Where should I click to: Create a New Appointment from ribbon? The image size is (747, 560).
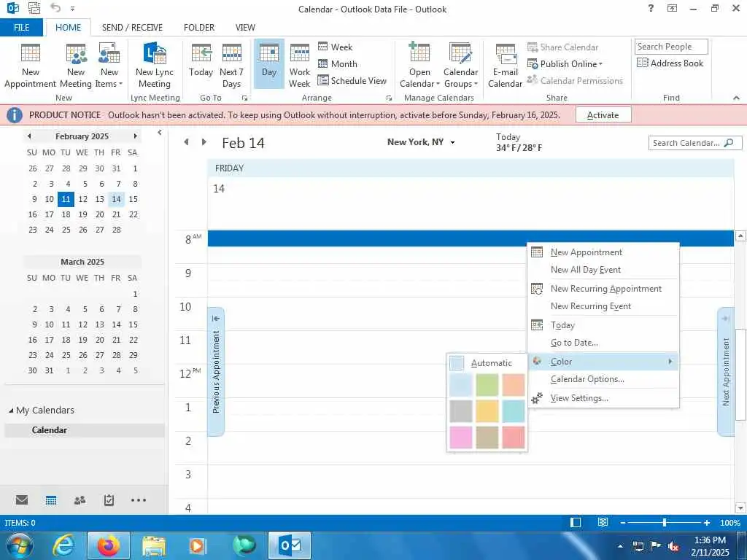(x=30, y=65)
